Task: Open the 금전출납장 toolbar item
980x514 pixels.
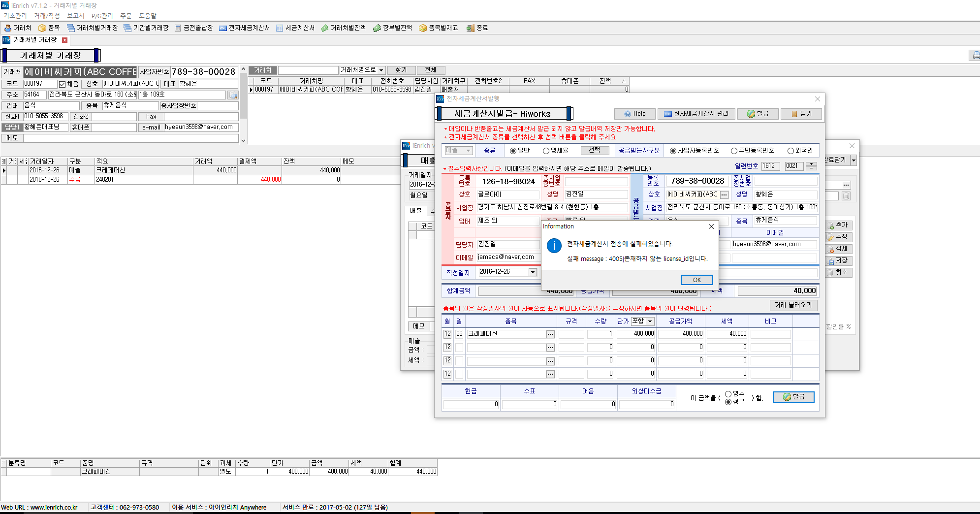Action: click(x=194, y=28)
